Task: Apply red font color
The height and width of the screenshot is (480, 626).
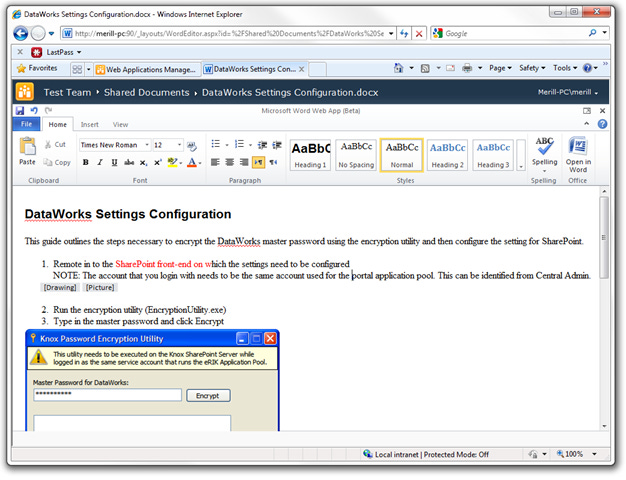Action: [192, 162]
